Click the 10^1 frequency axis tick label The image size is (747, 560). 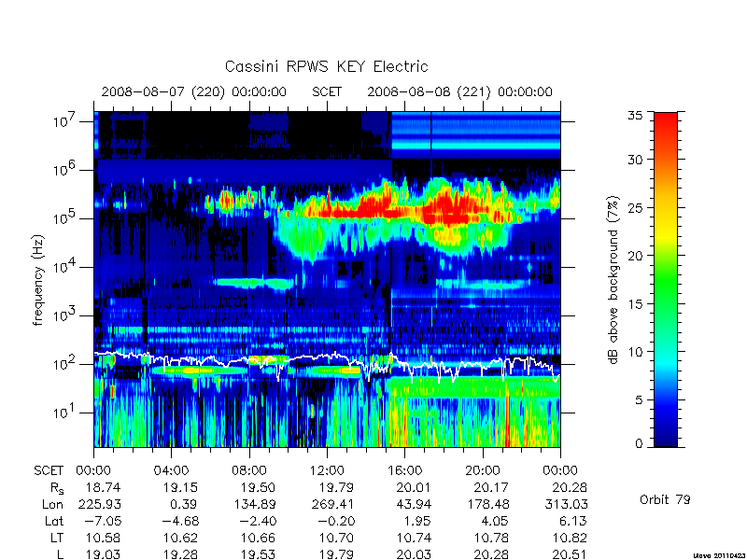pos(65,412)
